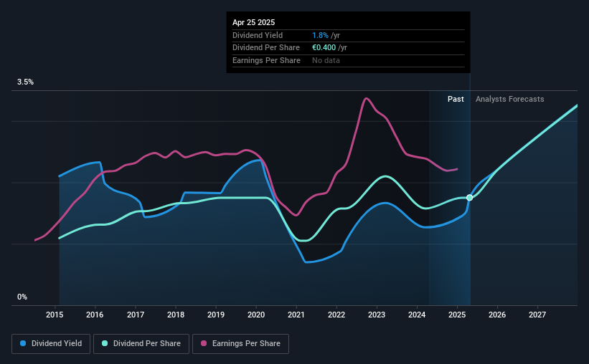Click the 2017 x-axis label
Image resolution: width=589 pixels, height=364 pixels.
135,315
